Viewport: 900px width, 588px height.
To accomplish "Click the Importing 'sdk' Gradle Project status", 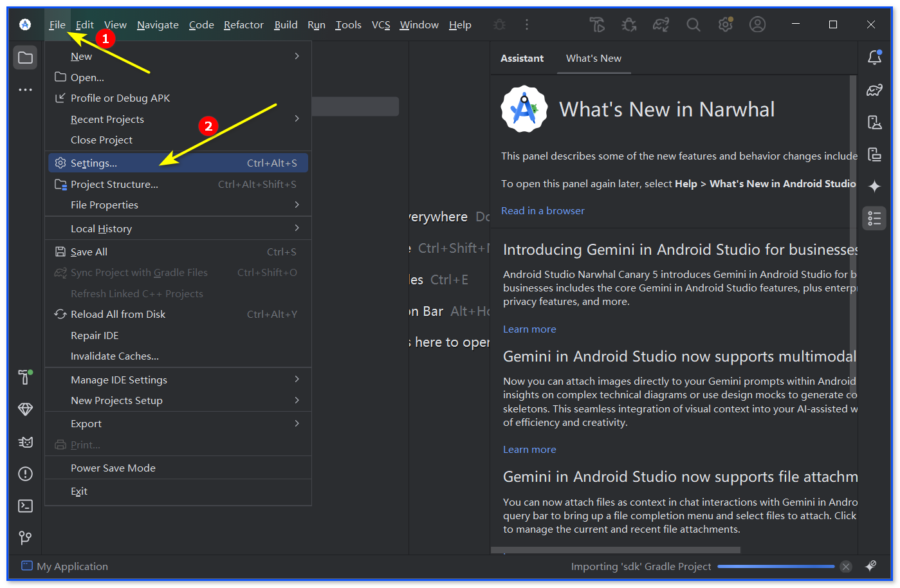I will click(x=641, y=566).
